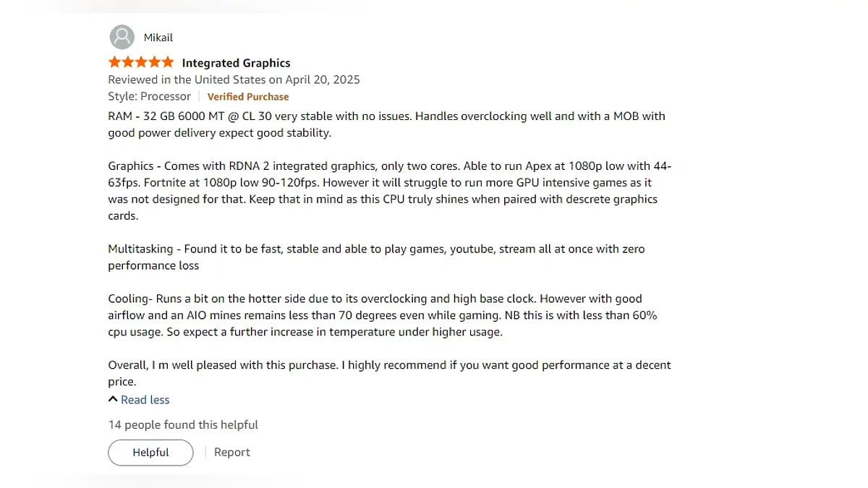The width and height of the screenshot is (868, 488).
Task: Click the "Verified Purchase" badge
Action: click(248, 97)
